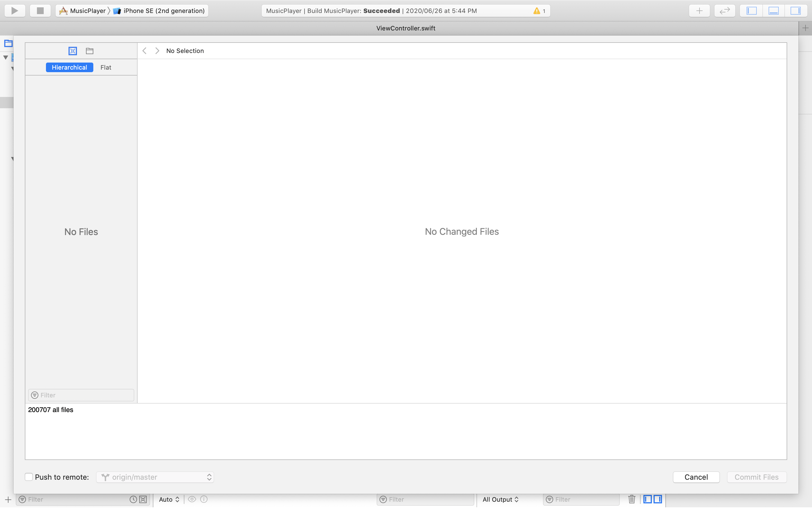Open the Auto variables view dropdown
812x509 pixels.
pyautogui.click(x=169, y=499)
